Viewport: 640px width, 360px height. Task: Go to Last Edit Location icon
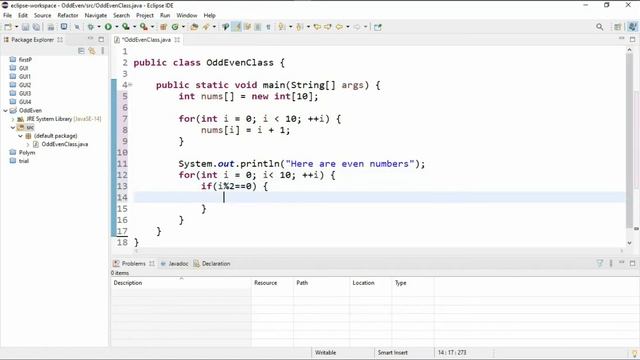(317, 27)
